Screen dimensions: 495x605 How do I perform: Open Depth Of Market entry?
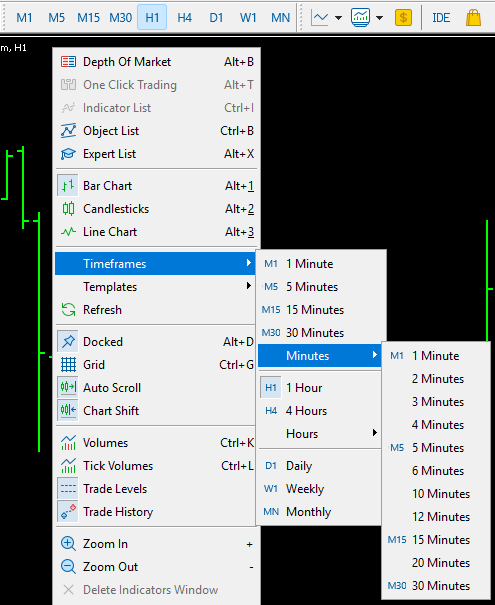[156, 62]
